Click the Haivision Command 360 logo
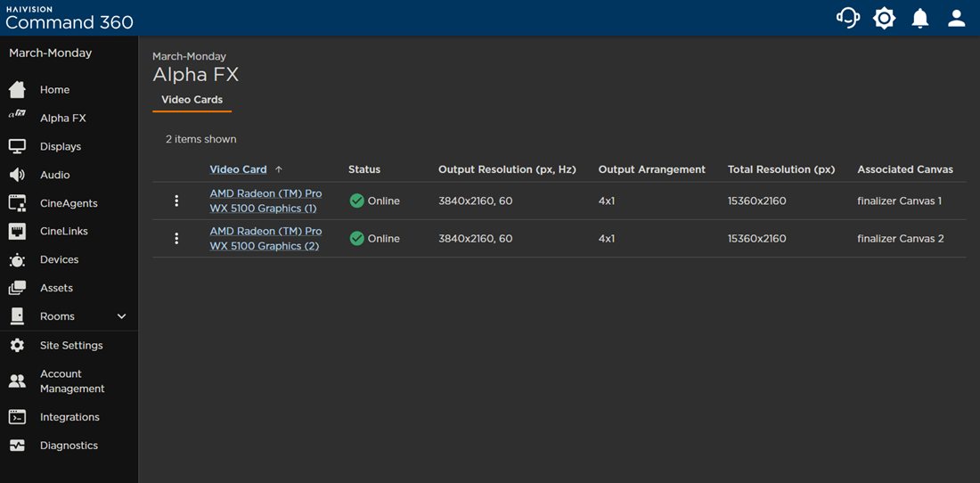The image size is (980, 483). coord(69,18)
